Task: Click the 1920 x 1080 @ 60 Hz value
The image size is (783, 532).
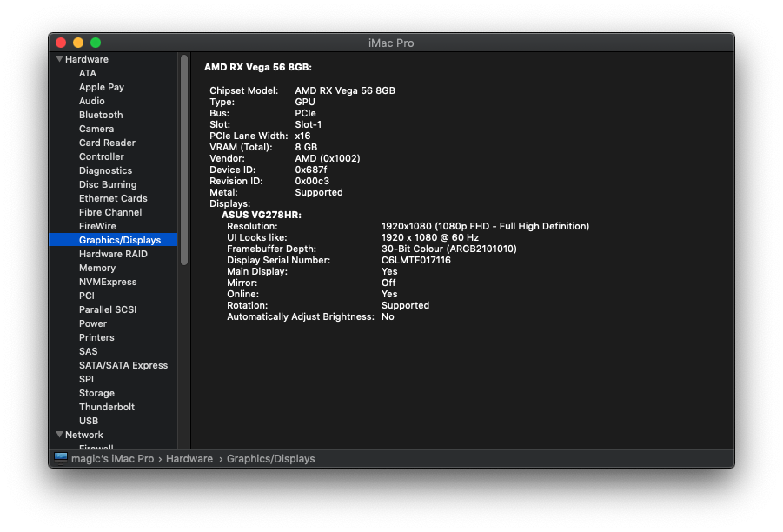Action: pos(430,238)
